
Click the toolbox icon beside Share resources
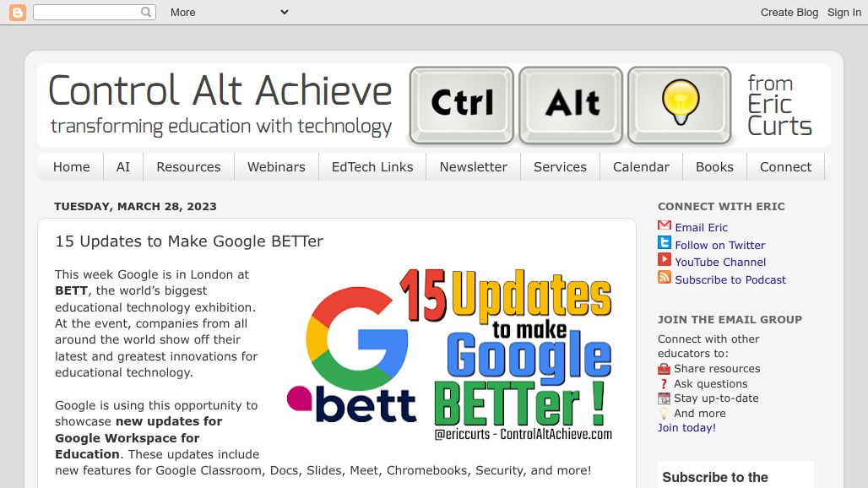664,369
